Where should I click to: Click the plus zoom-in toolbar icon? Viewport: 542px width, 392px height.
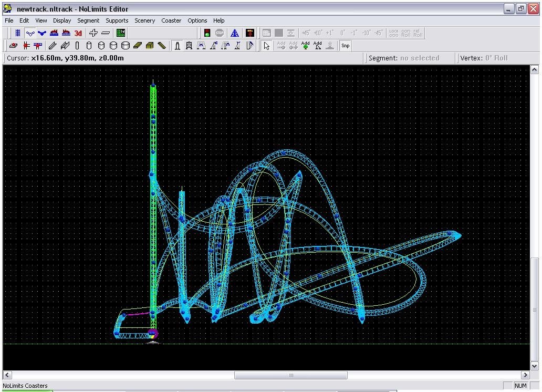click(x=93, y=33)
